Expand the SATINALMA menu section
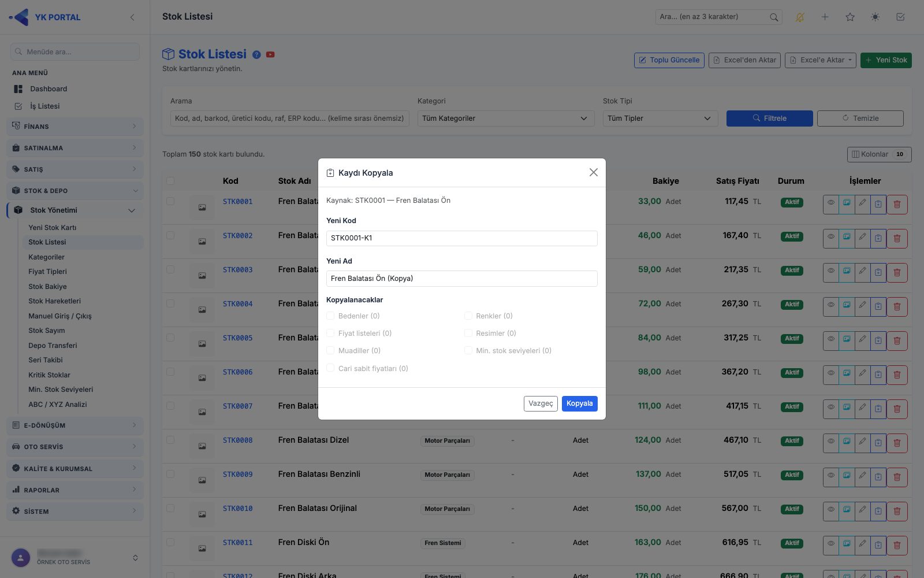924x578 pixels. (75, 148)
